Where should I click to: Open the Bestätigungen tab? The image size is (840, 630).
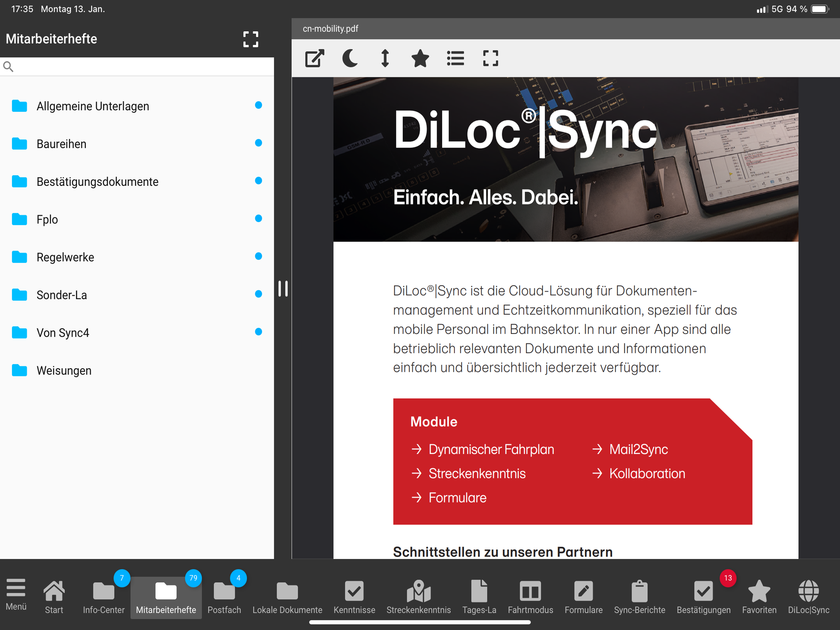pos(703,597)
